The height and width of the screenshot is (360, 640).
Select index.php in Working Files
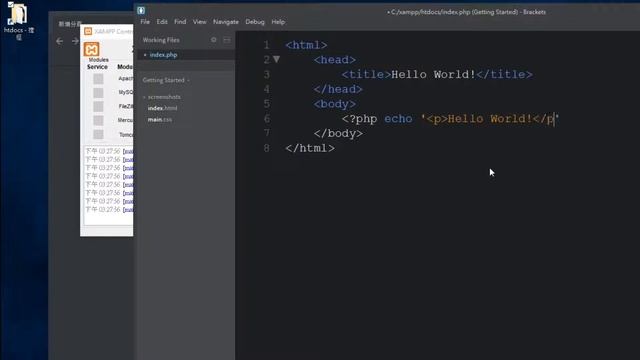pyautogui.click(x=163, y=55)
